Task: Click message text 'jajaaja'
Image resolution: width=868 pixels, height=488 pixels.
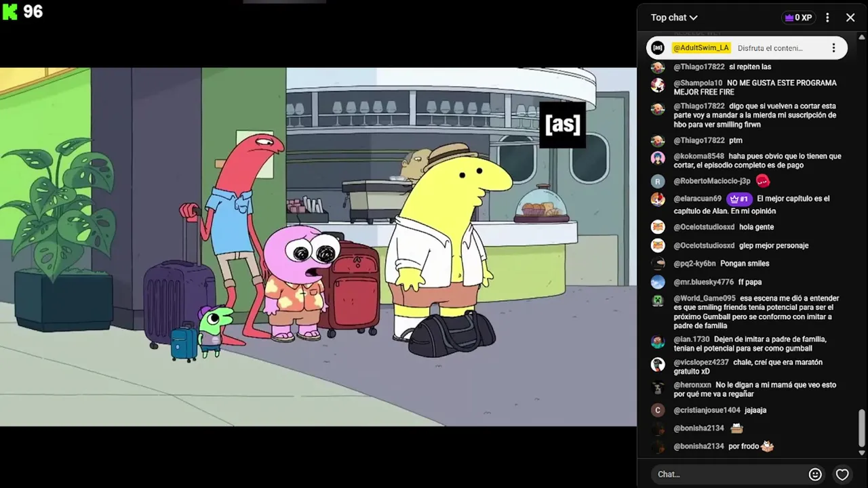Action: (x=755, y=411)
